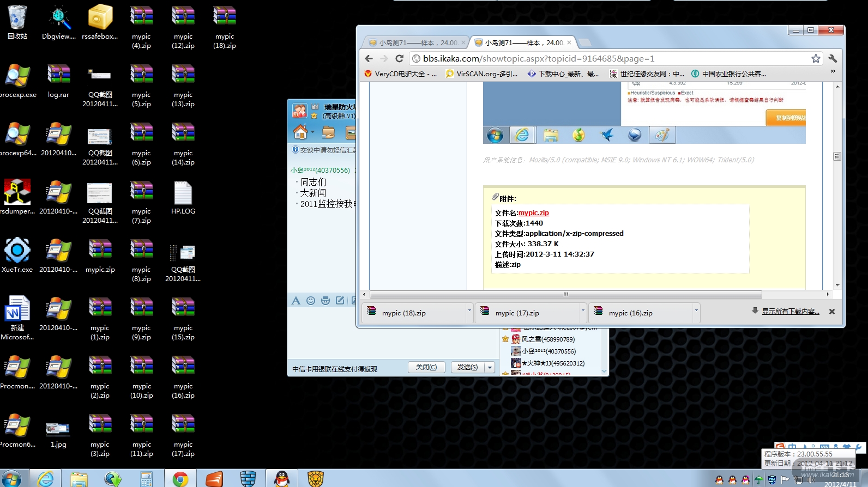Image resolution: width=868 pixels, height=487 pixels.
Task: Open font settings in QQ chat toolbar
Action: pyautogui.click(x=296, y=300)
